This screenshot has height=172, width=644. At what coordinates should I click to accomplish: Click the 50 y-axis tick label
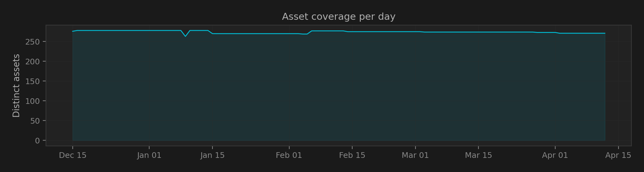point(35,121)
